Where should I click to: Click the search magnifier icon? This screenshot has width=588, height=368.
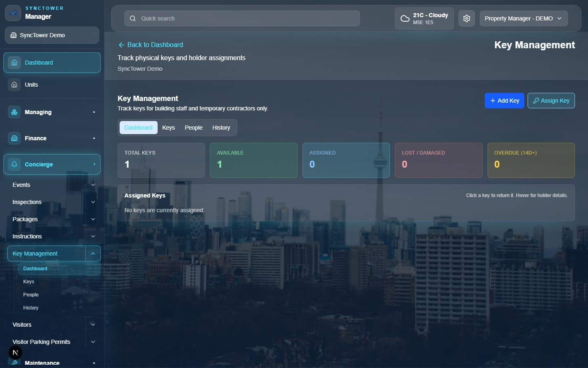tap(133, 18)
